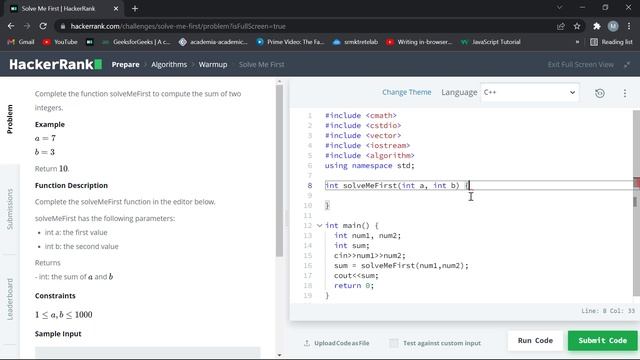Open Writing in-browser bookmark
This screenshot has height=360, width=640.
coord(419,42)
